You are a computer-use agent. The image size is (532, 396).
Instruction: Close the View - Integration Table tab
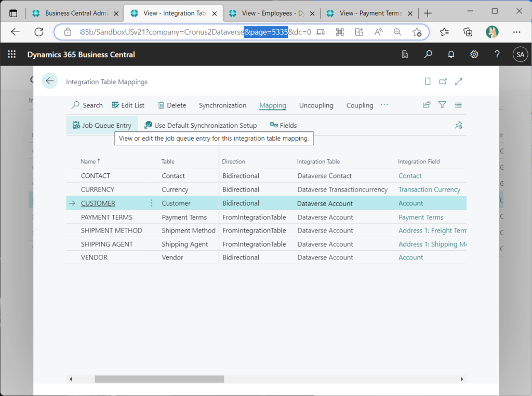(215, 13)
